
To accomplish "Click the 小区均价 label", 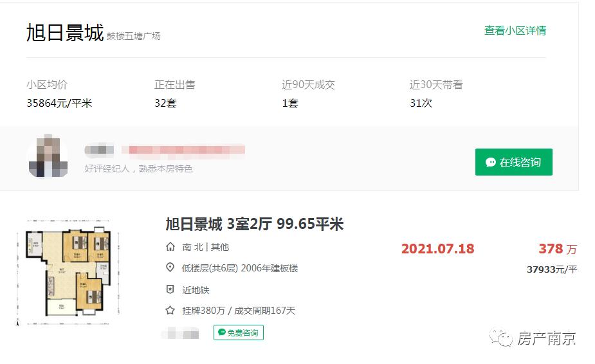I will [47, 84].
